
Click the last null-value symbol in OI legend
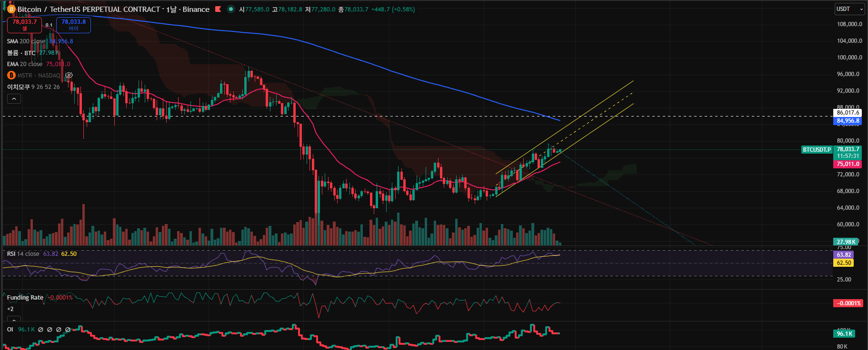click(68, 330)
